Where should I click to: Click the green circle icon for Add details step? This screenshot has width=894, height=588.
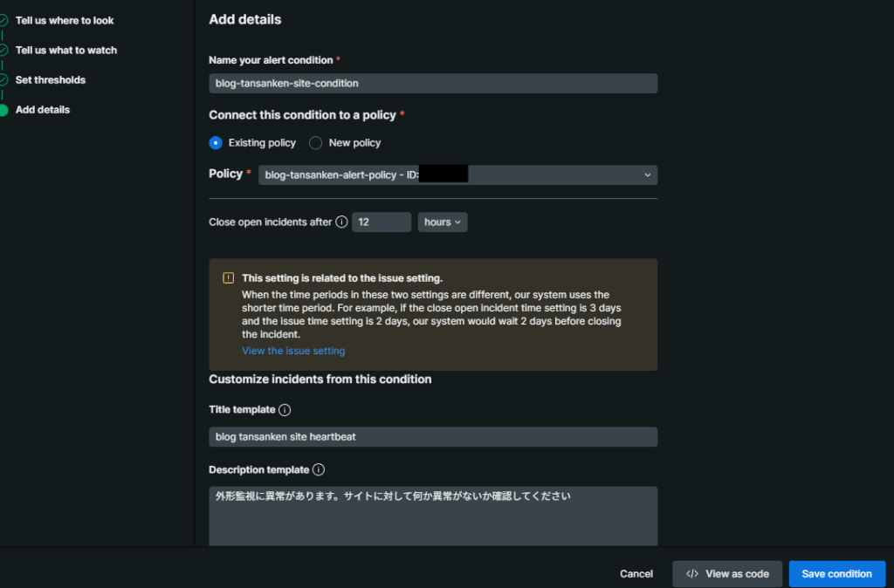coord(3,110)
